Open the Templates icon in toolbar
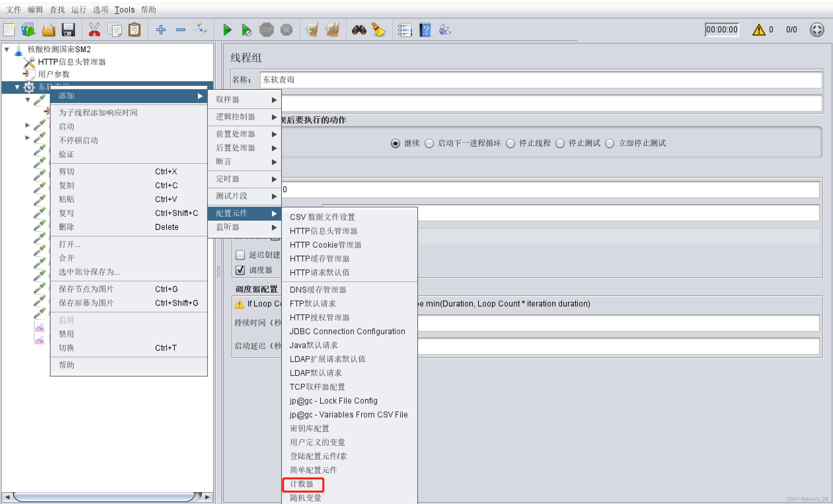Viewport: 833px width, 504px height. point(28,30)
